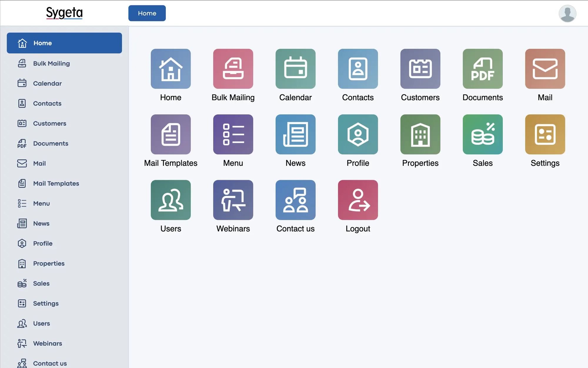Select Users in the sidebar
This screenshot has height=368, width=588.
pyautogui.click(x=64, y=323)
